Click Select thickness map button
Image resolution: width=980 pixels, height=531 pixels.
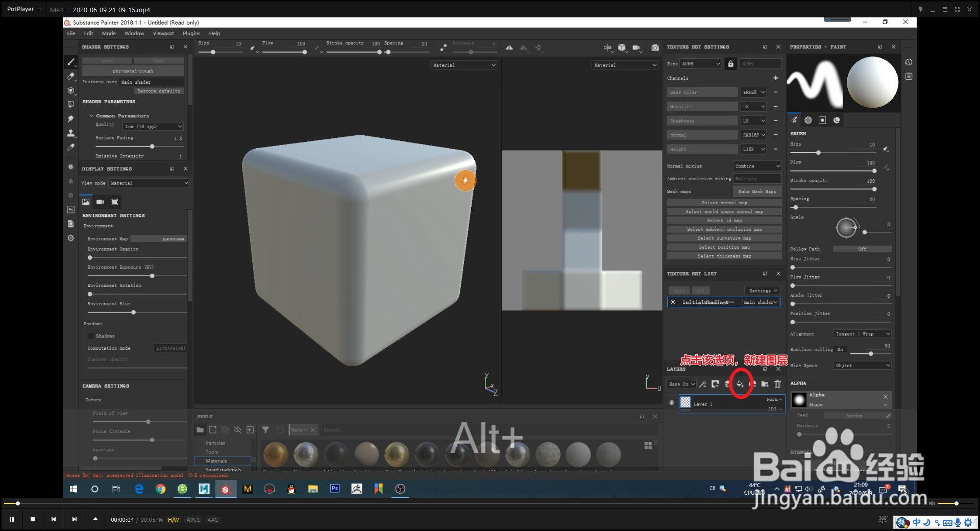click(724, 256)
